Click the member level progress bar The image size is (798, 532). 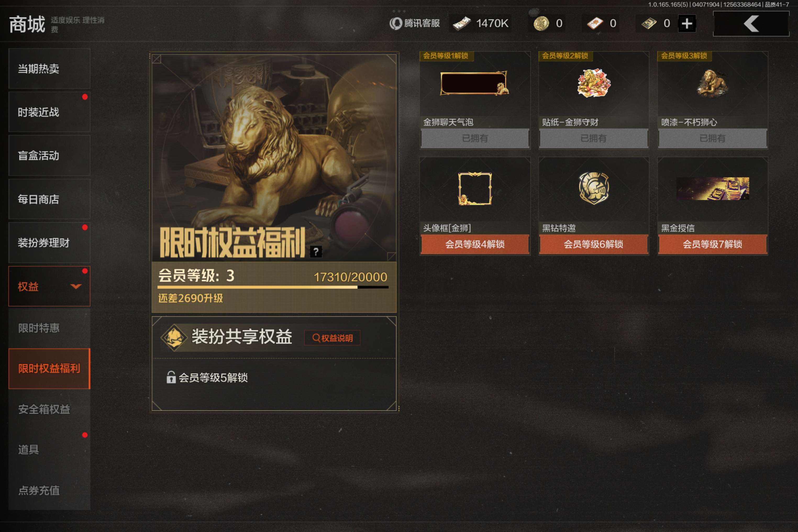pos(273,287)
